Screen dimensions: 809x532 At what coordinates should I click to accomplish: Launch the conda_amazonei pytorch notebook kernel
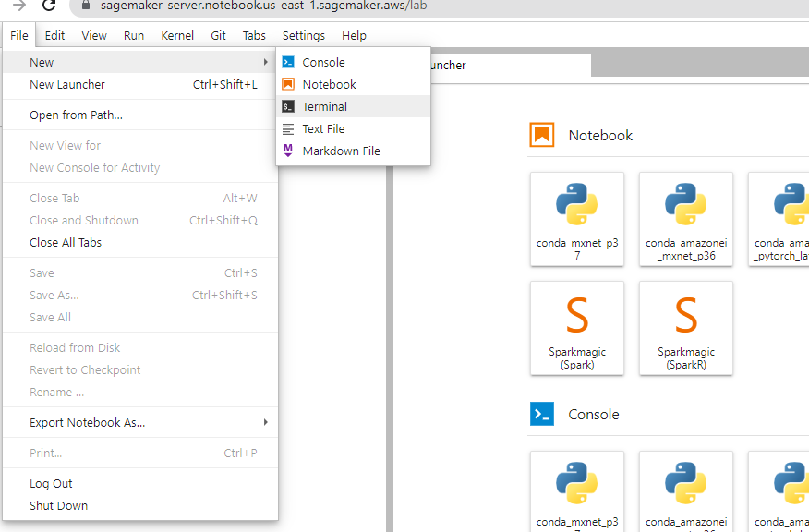(779, 219)
